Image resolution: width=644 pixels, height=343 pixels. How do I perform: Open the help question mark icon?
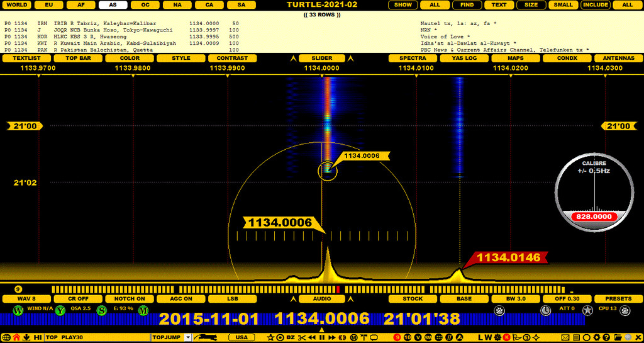tap(606, 337)
